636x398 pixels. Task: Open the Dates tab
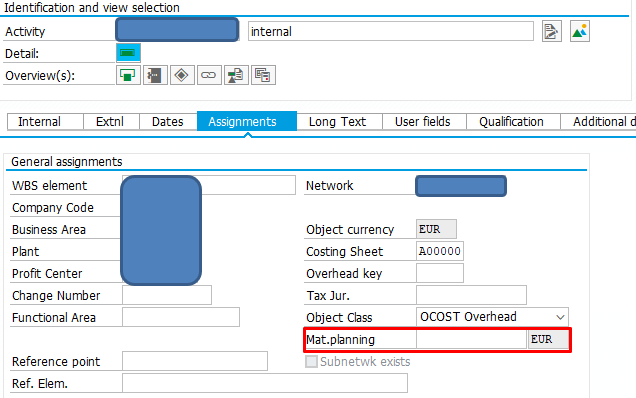[168, 122]
